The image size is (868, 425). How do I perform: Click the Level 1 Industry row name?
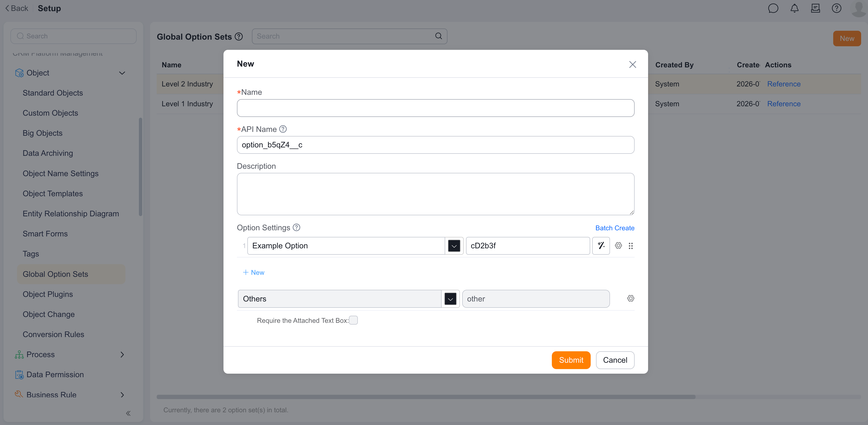[187, 104]
